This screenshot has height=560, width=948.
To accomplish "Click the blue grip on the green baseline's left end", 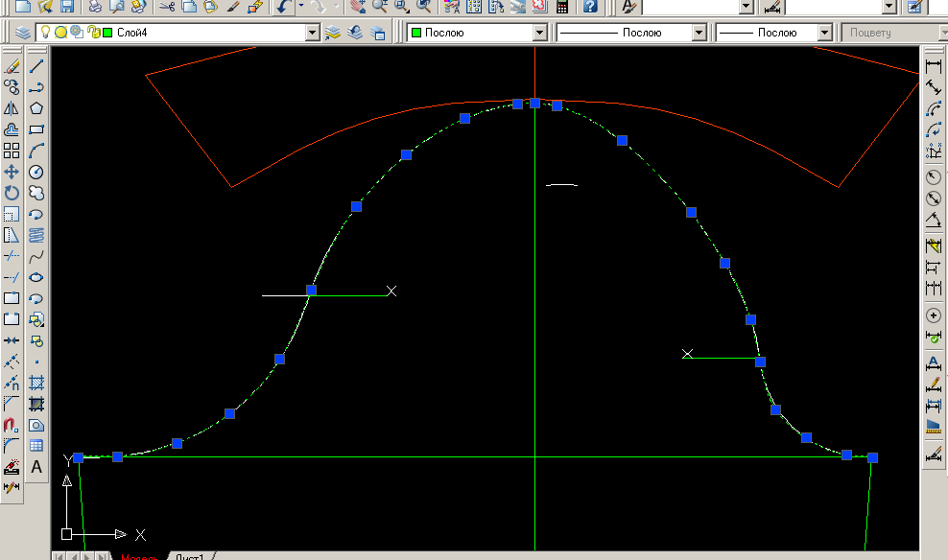I will click(79, 458).
